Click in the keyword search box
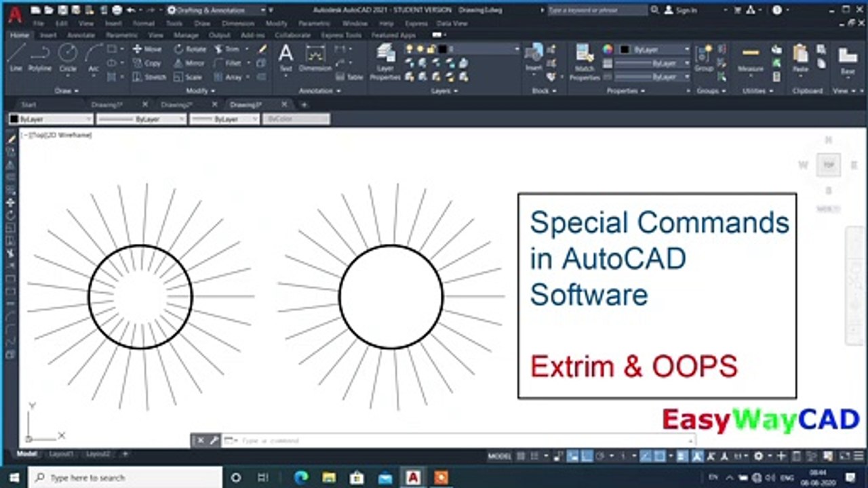Image resolution: width=868 pixels, height=488 pixels. point(597,10)
